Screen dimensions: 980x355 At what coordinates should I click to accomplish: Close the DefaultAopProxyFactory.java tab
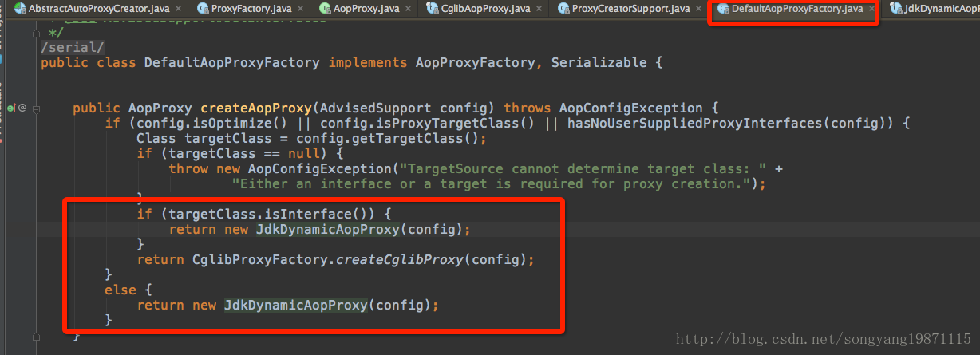click(871, 9)
